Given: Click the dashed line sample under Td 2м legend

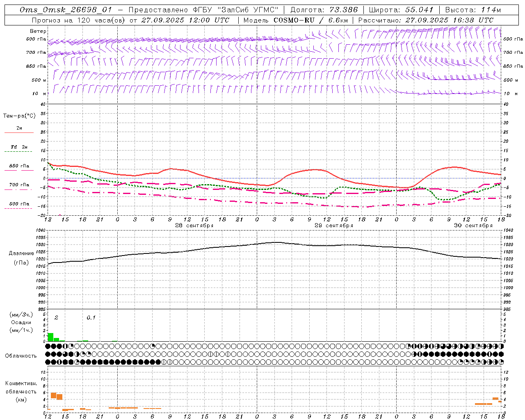Looking at the screenshot, I should click(x=18, y=152).
